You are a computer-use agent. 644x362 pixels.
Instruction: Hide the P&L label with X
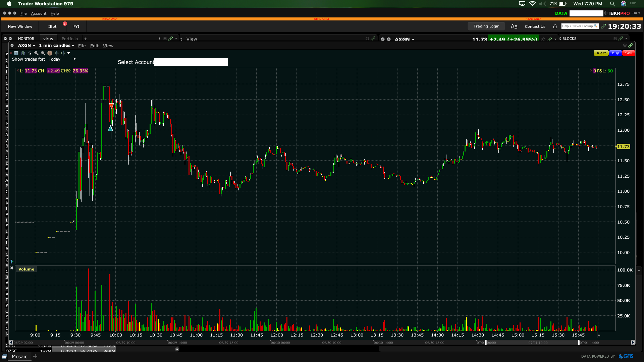pos(591,71)
